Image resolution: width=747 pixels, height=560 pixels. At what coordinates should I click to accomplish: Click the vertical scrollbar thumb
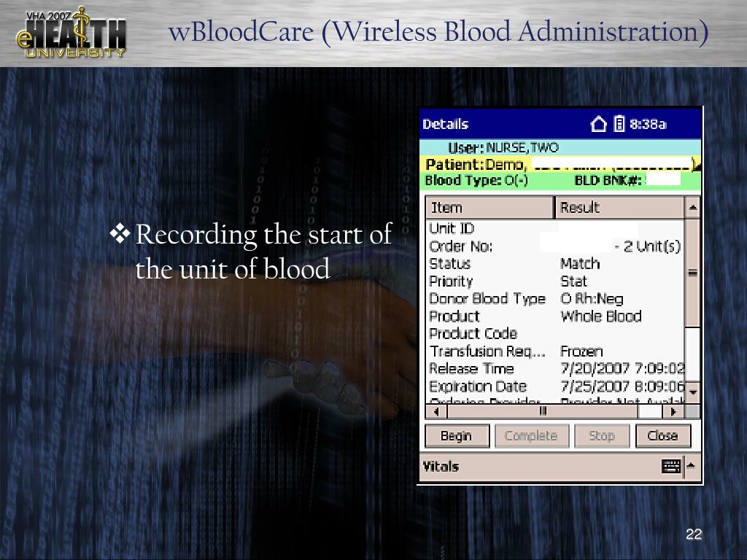(x=693, y=273)
